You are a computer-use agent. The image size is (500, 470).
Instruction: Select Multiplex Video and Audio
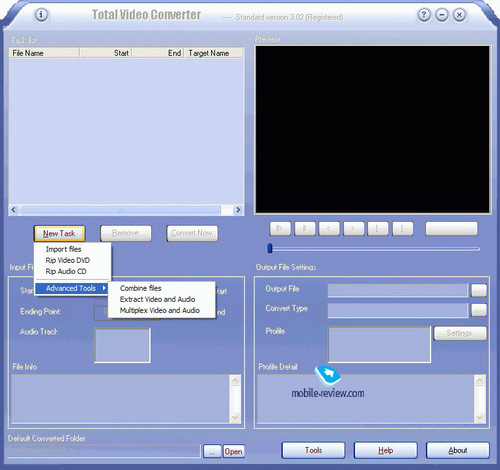(161, 310)
